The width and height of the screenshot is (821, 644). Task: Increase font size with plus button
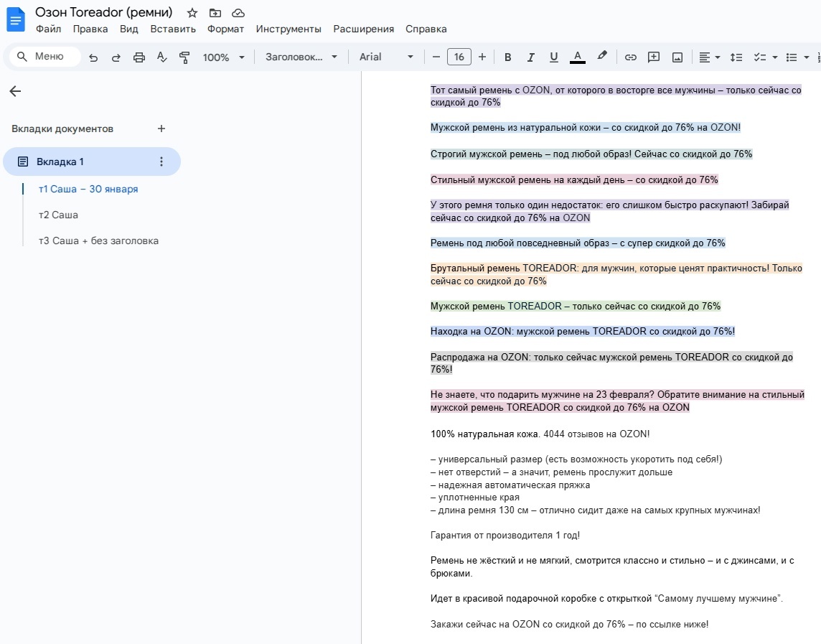(482, 57)
